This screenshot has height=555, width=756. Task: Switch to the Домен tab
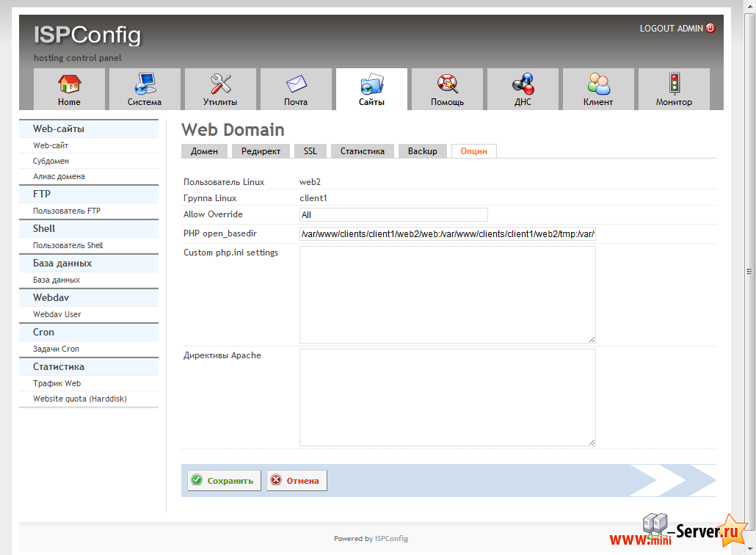(205, 151)
